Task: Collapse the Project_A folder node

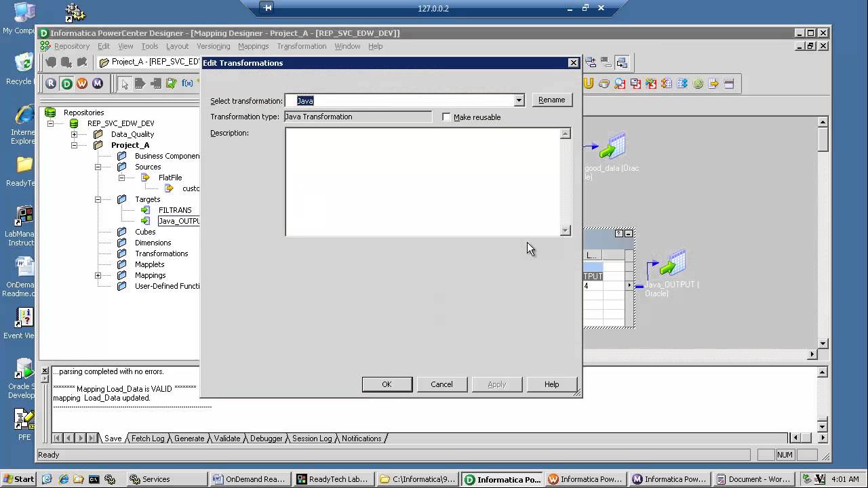Action: coord(74,145)
